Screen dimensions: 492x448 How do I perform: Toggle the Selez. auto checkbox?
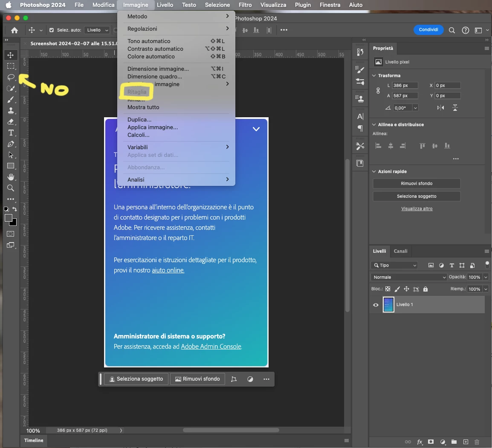pyautogui.click(x=52, y=30)
